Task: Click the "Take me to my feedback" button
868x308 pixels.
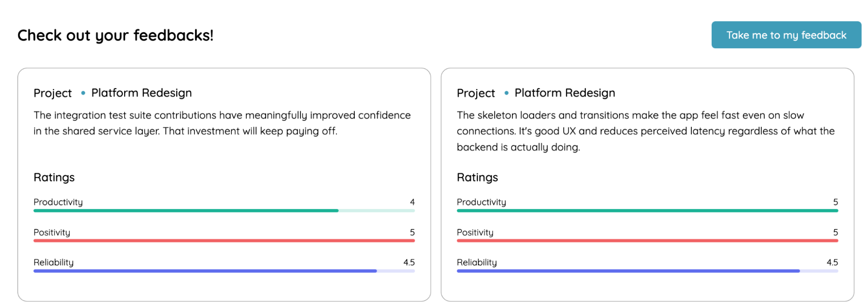Action: (x=786, y=35)
